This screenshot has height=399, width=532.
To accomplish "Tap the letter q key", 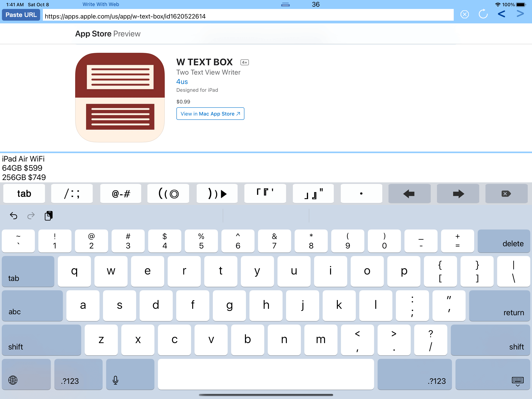I will [x=74, y=271].
